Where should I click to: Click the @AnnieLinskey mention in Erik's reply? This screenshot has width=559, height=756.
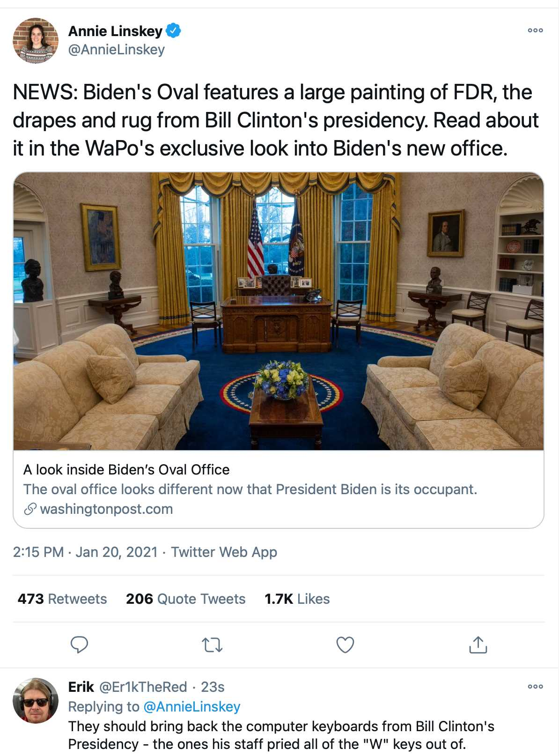[191, 706]
